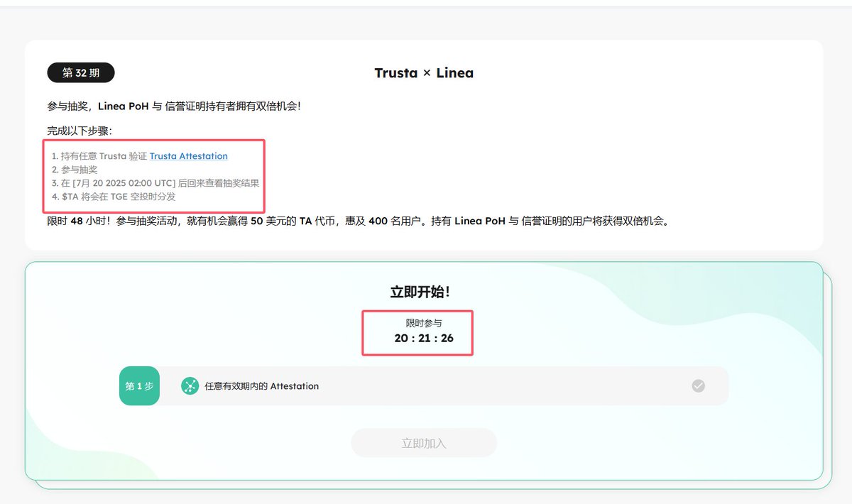Click the 完成以下步骤 text
Viewport: 852px width, 504px height.
pyautogui.click(x=80, y=131)
